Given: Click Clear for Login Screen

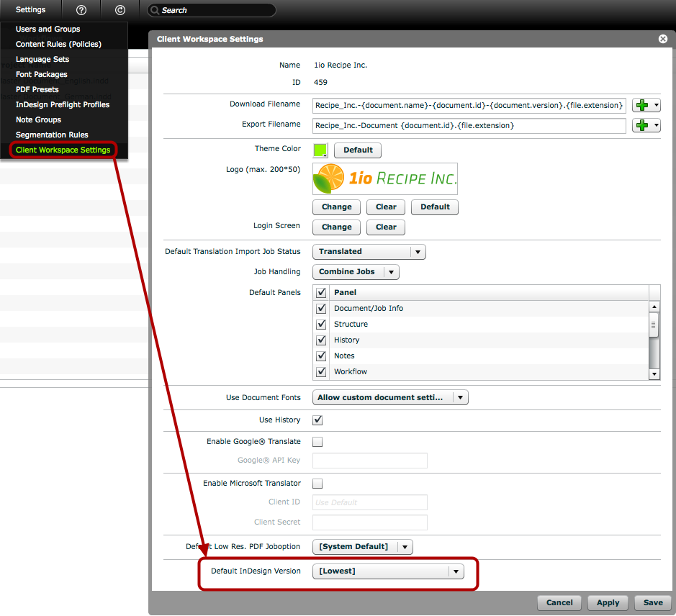Looking at the screenshot, I should (x=386, y=227).
